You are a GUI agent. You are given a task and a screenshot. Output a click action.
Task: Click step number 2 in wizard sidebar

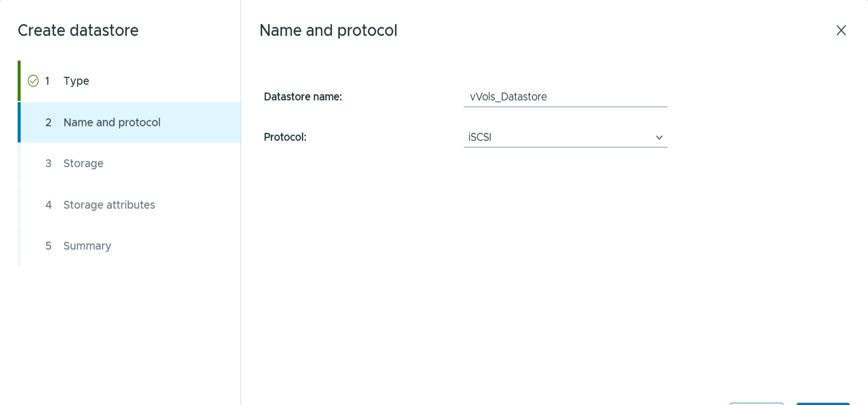tap(48, 122)
